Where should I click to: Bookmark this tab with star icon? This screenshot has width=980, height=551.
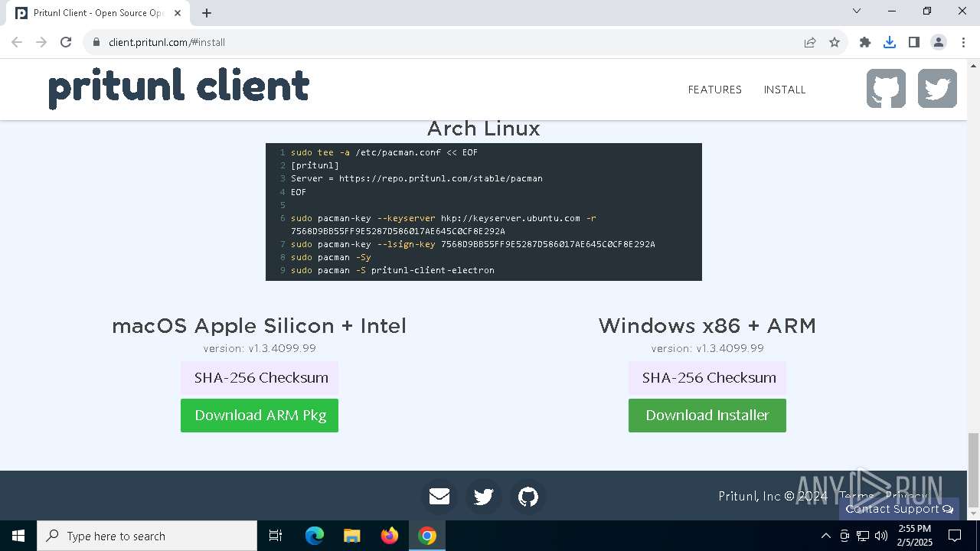[x=835, y=42]
